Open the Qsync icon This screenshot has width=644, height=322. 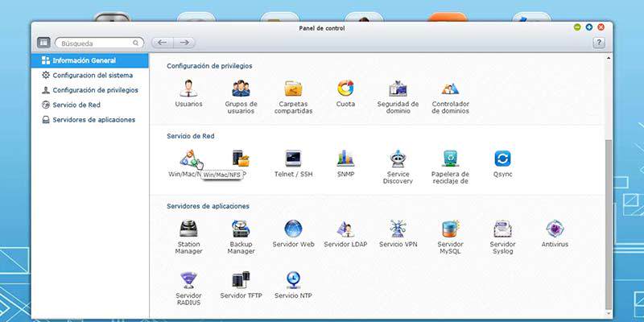tap(502, 159)
